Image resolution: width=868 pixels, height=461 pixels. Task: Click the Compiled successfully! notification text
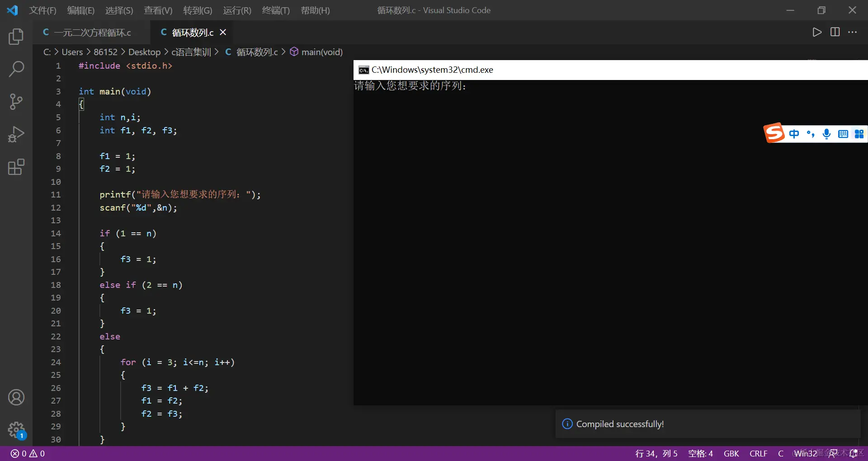620,424
